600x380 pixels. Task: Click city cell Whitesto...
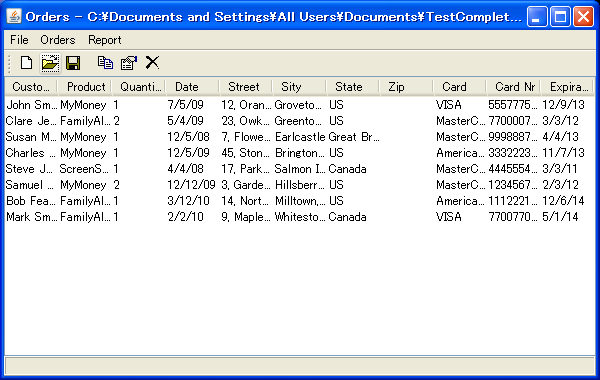(x=300, y=217)
